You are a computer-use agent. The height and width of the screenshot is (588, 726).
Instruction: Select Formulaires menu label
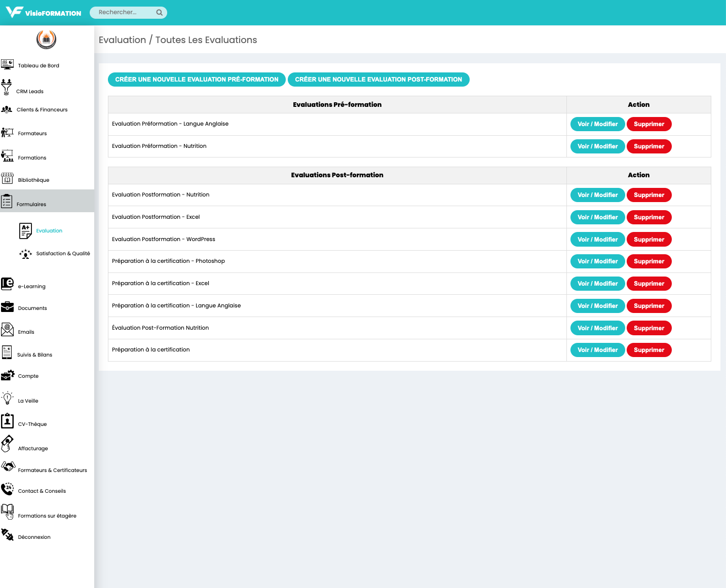31,205
